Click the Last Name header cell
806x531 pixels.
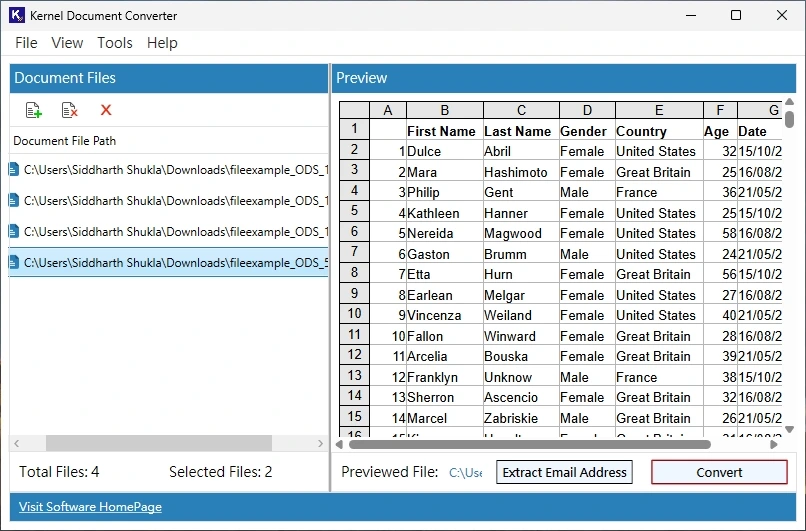pyautogui.click(x=521, y=131)
